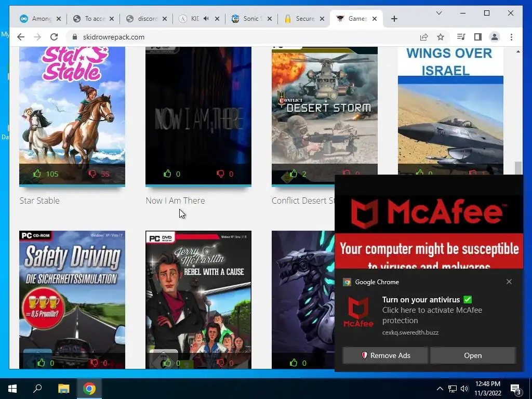The width and height of the screenshot is (532, 399).
Task: Open the clock showing 12:48 PM
Action: tap(488, 389)
